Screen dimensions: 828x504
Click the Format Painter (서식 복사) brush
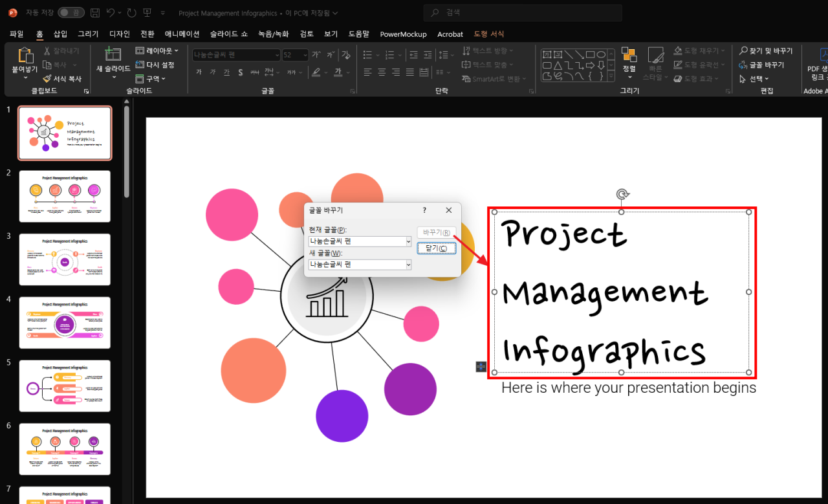pos(47,79)
